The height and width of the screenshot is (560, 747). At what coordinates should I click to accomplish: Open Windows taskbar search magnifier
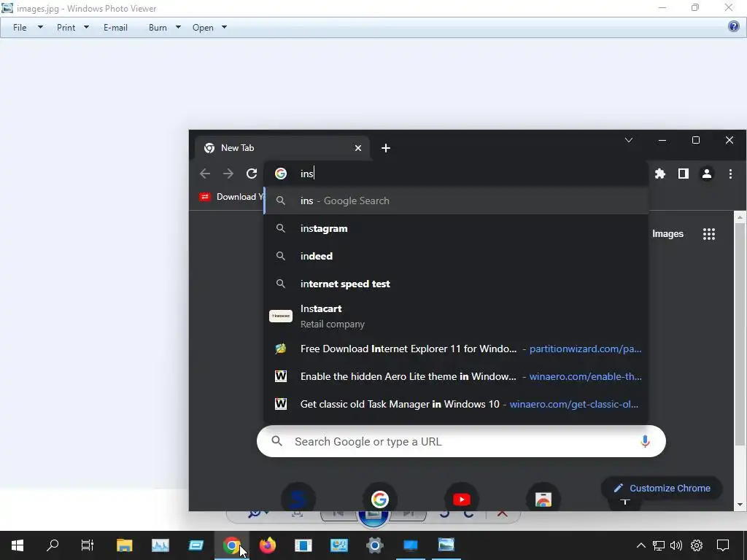(x=52, y=545)
